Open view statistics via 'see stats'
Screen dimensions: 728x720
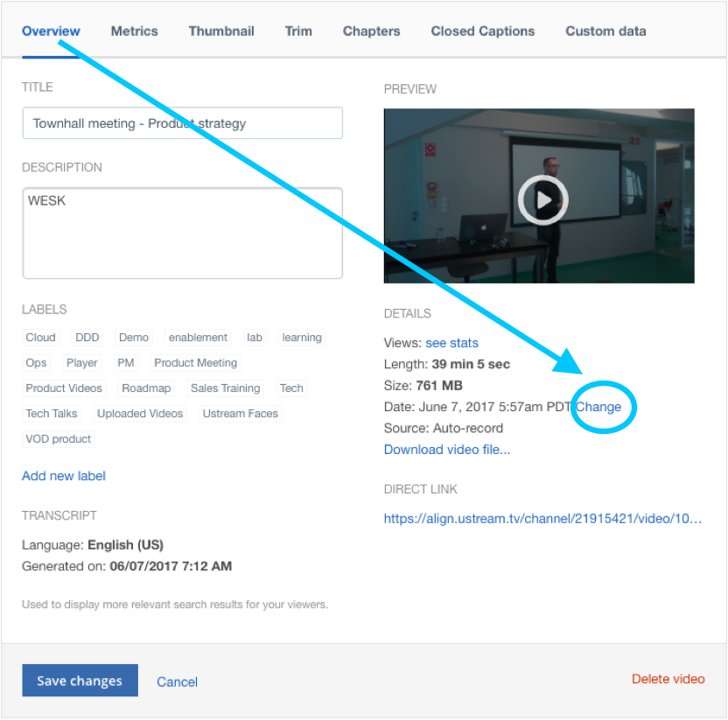point(452,342)
